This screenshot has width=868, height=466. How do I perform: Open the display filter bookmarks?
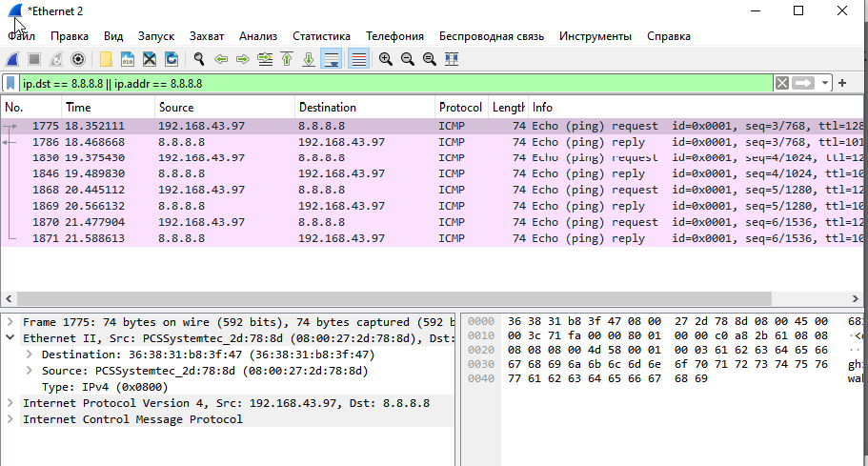[x=10, y=84]
